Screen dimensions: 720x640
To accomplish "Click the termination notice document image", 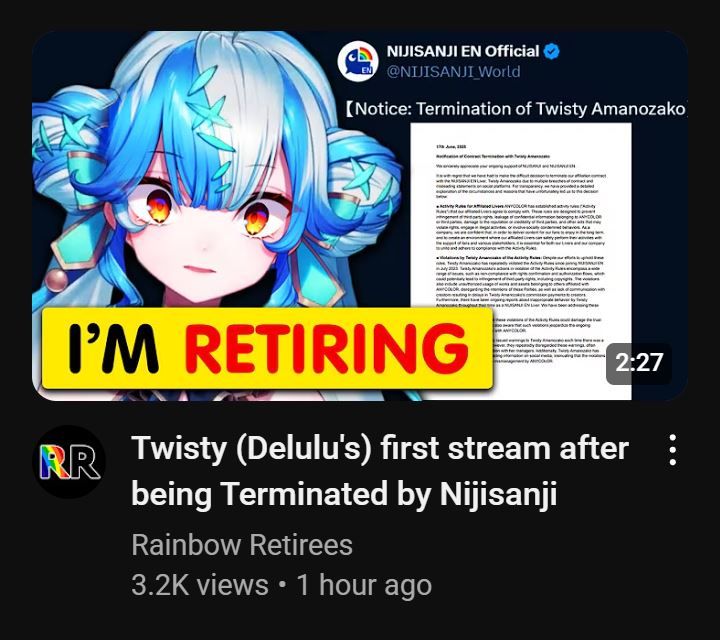I will point(521,261).
